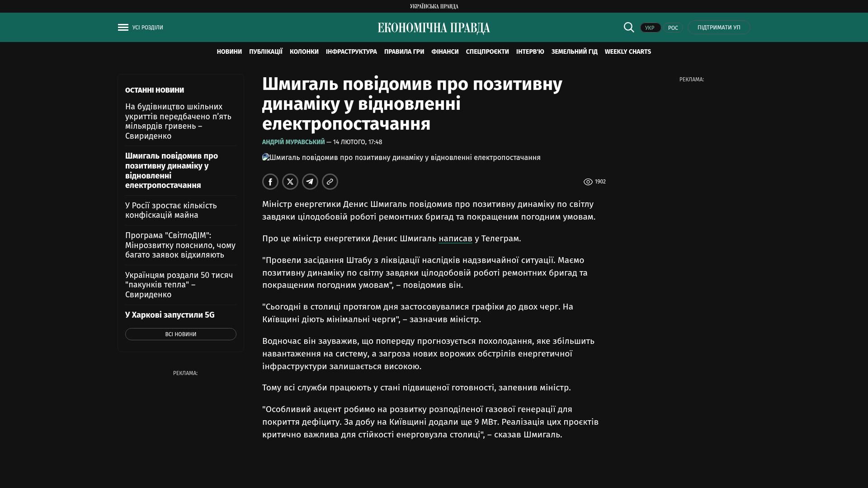
Task: Click the views eye icon
Action: 588,182
